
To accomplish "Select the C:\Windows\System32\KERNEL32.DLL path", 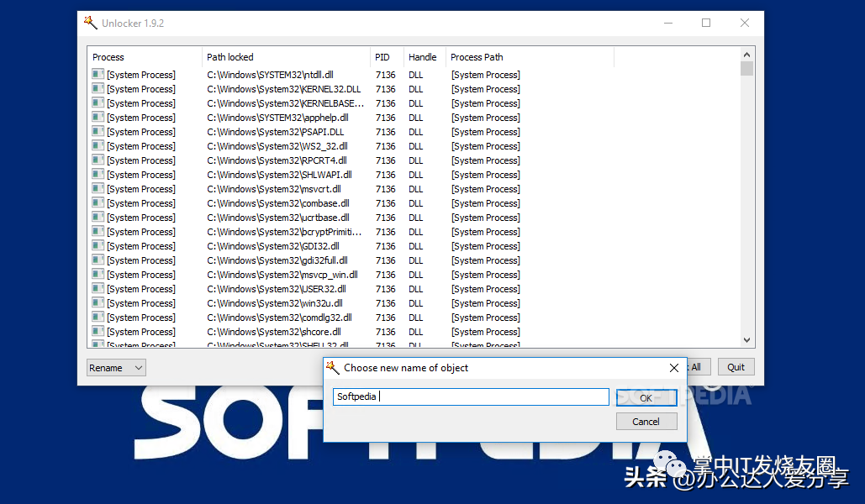I will [x=284, y=89].
